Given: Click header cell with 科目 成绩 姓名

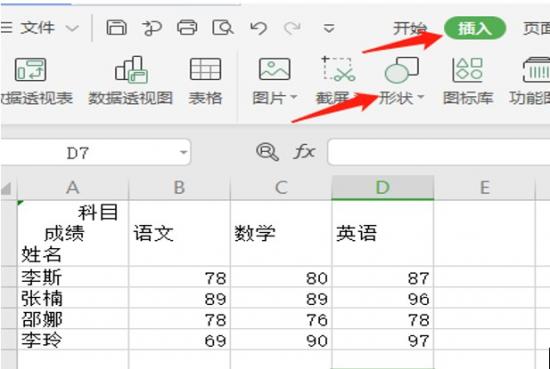Looking at the screenshot, I should tap(73, 233).
